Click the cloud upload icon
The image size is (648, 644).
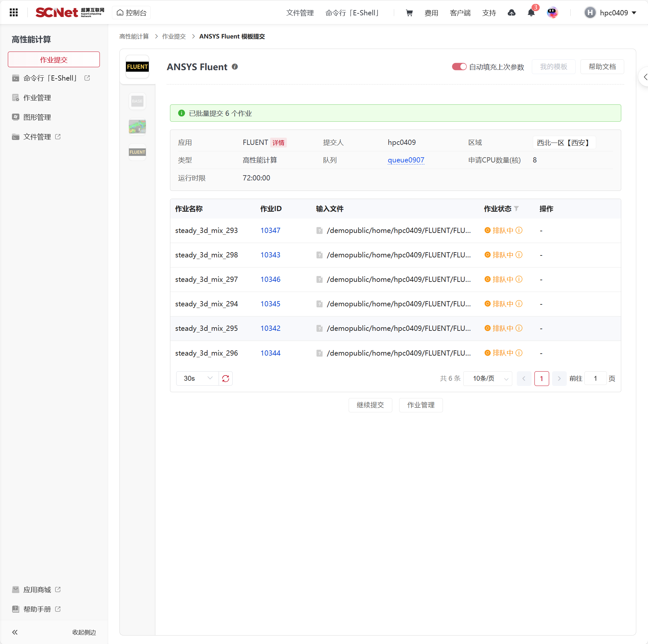(x=512, y=13)
